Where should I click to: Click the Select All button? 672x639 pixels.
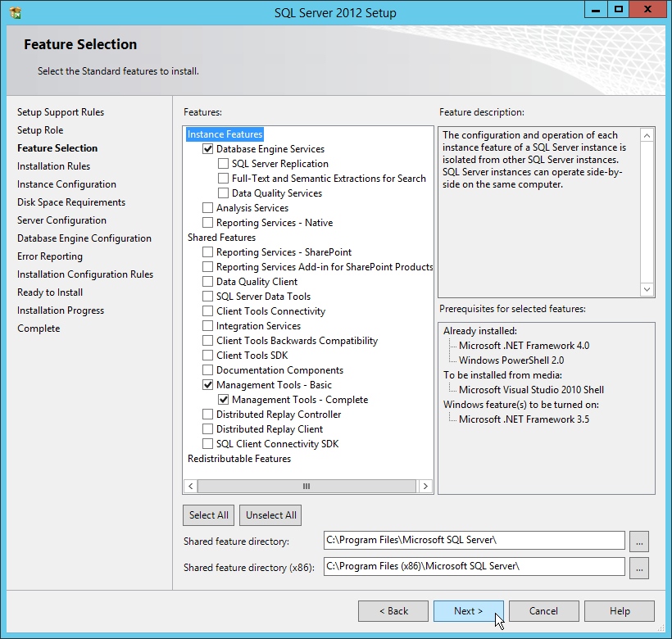pyautogui.click(x=209, y=515)
